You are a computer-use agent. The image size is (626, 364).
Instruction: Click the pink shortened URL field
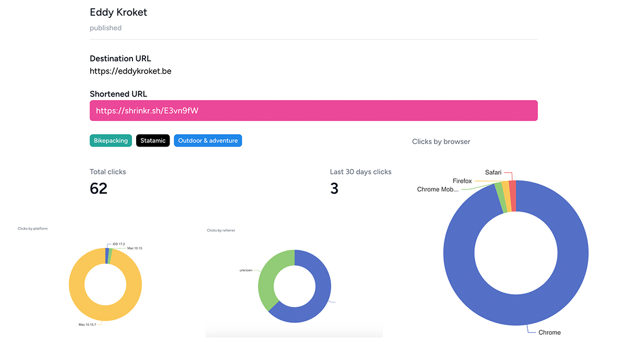[313, 111]
